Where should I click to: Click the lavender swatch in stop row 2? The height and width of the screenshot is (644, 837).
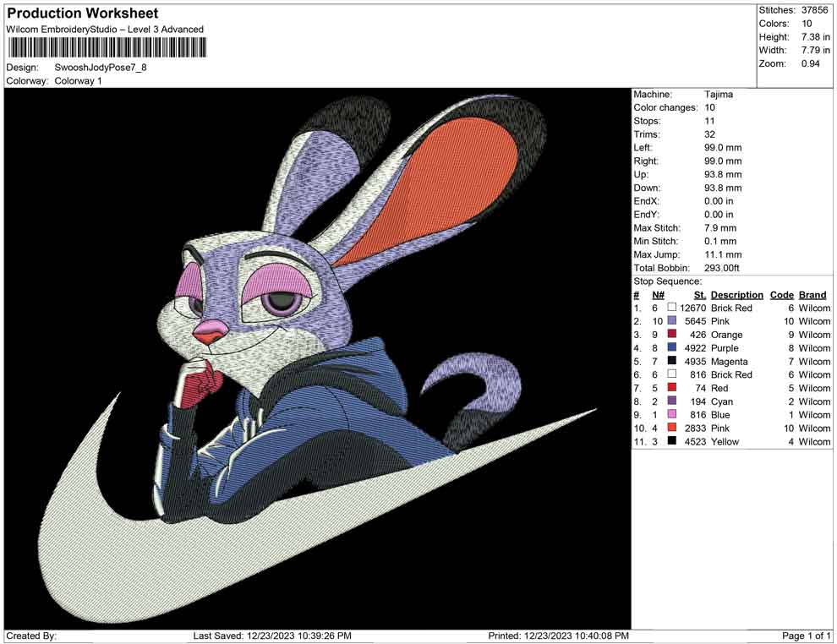[671, 320]
